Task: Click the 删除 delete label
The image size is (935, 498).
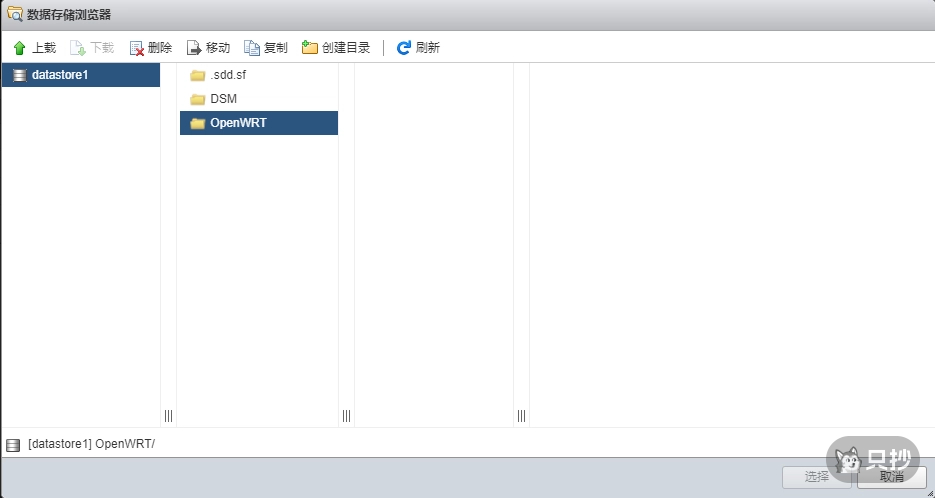Action: (160, 48)
